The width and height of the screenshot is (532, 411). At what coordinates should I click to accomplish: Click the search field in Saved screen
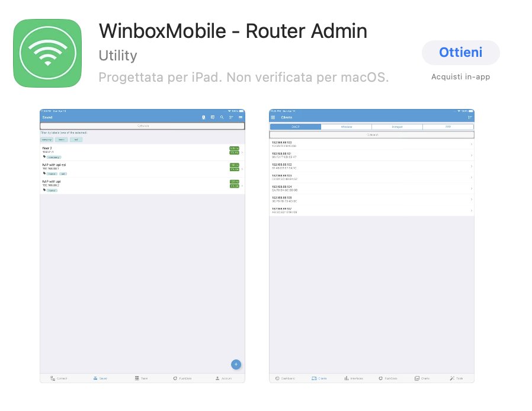[143, 126]
